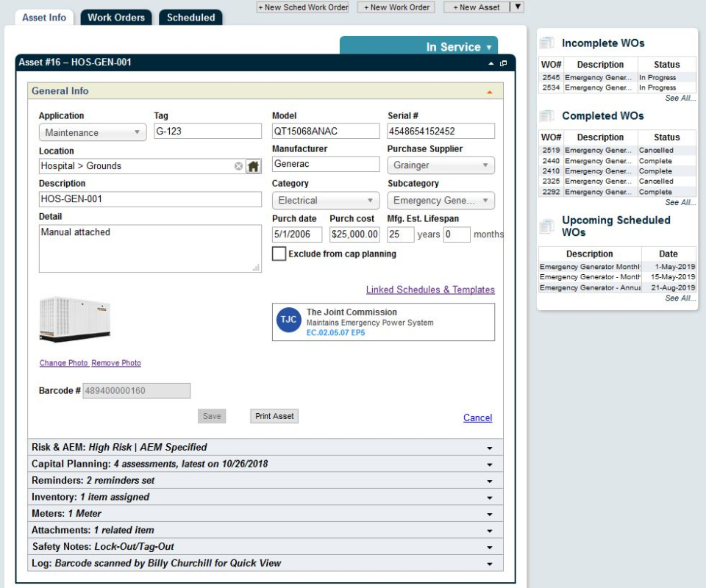Viewport: 706px width, 588px height.
Task: Click the Print Asset button
Action: (274, 415)
